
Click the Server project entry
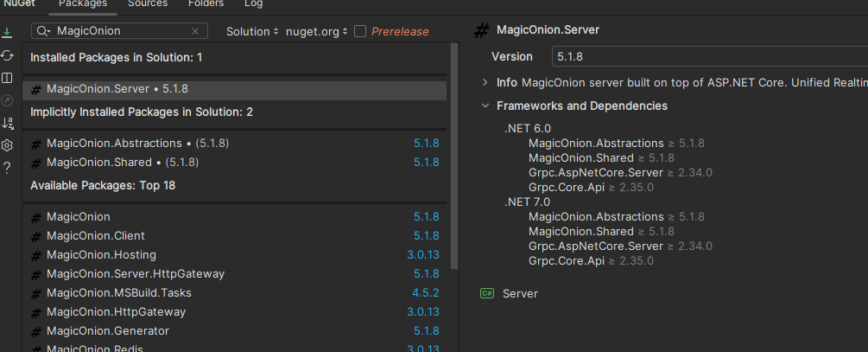[x=520, y=294]
